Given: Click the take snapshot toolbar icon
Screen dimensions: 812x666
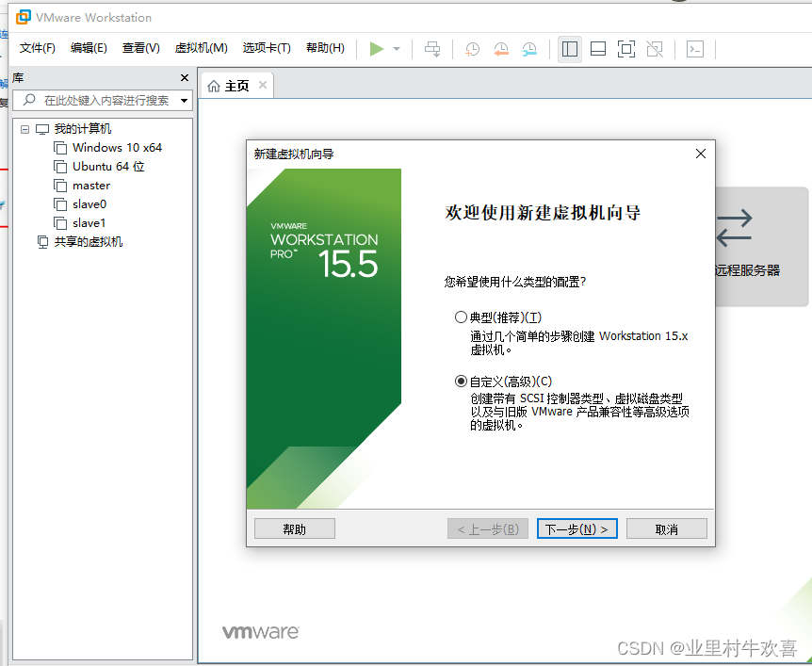Looking at the screenshot, I should (472, 49).
